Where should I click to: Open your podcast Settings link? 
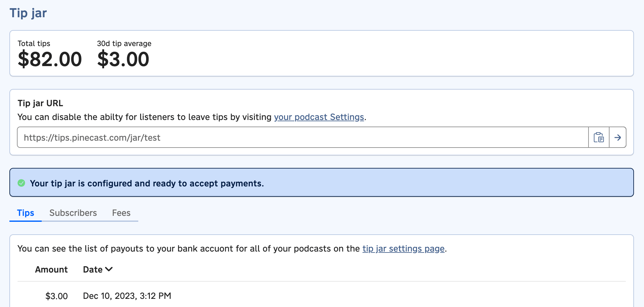[x=319, y=117]
